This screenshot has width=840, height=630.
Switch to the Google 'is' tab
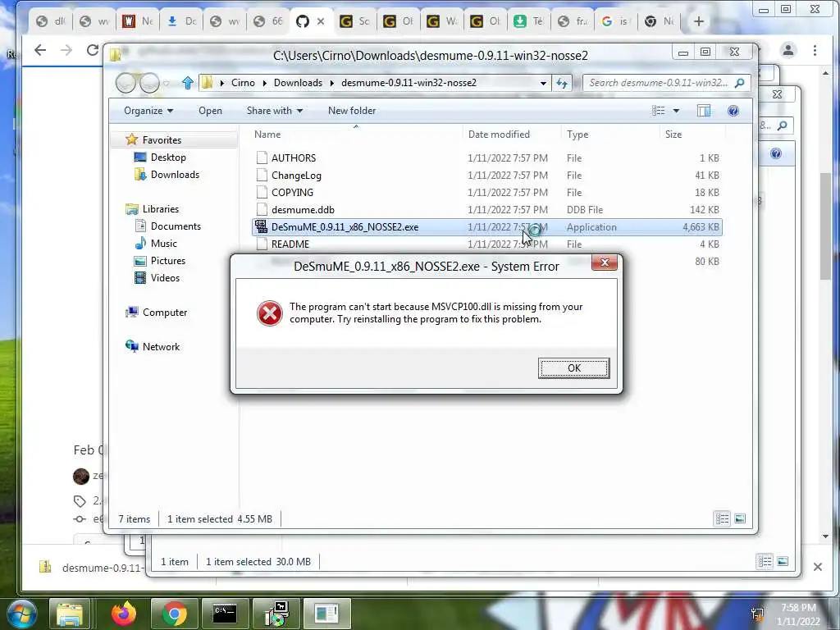(615, 21)
